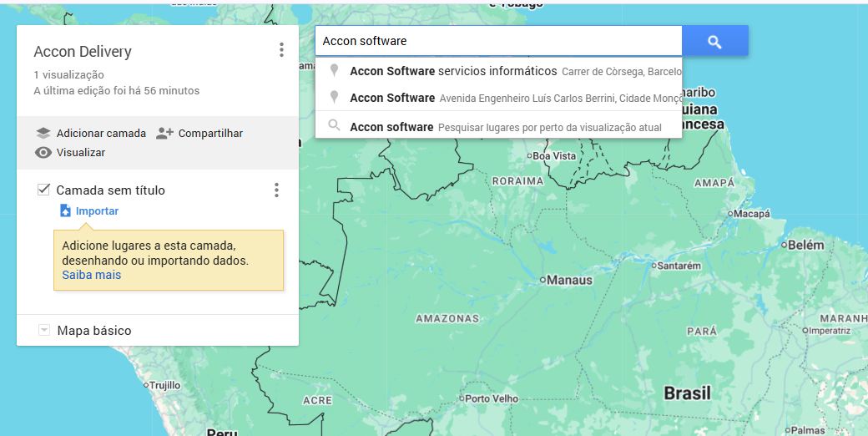Select search places near current view option
868x436 pixels.
(x=505, y=127)
